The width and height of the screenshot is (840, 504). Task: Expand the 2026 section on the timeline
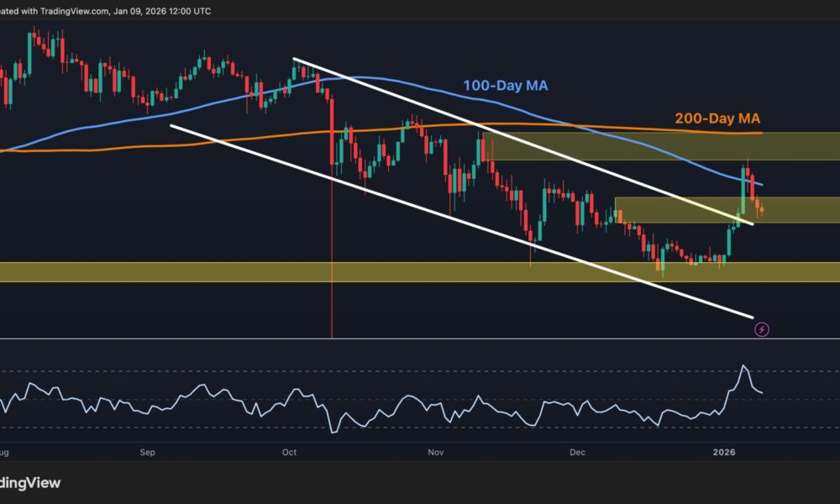click(x=724, y=452)
